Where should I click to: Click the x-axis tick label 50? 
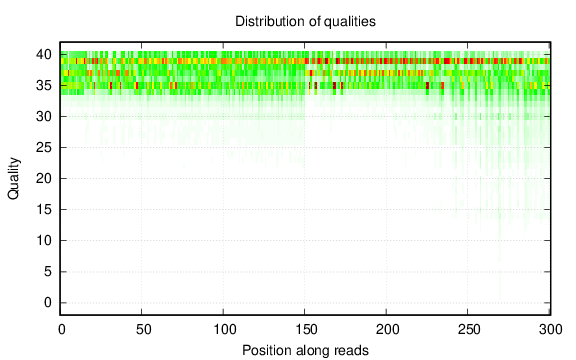[143, 330]
